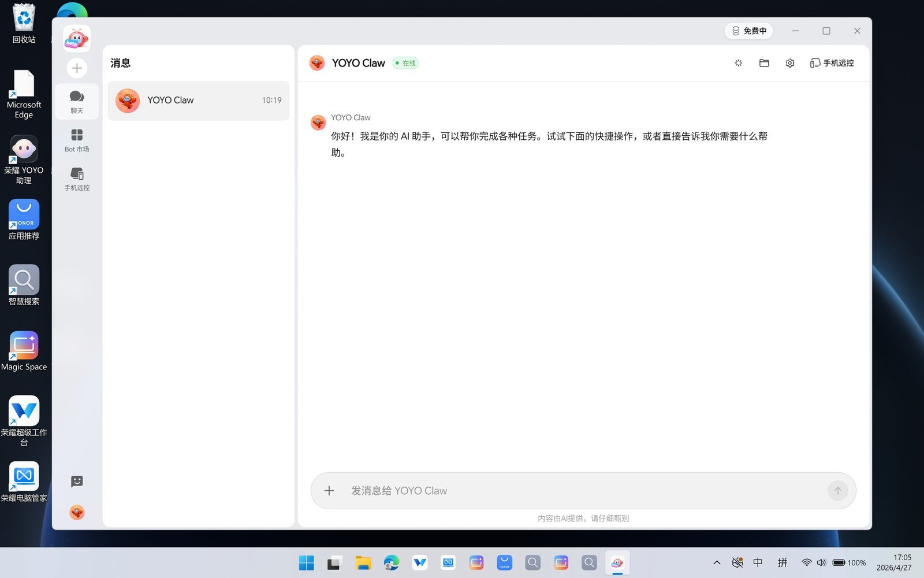Open File Explorer from the taskbar
This screenshot has height=578, width=924.
click(363, 562)
